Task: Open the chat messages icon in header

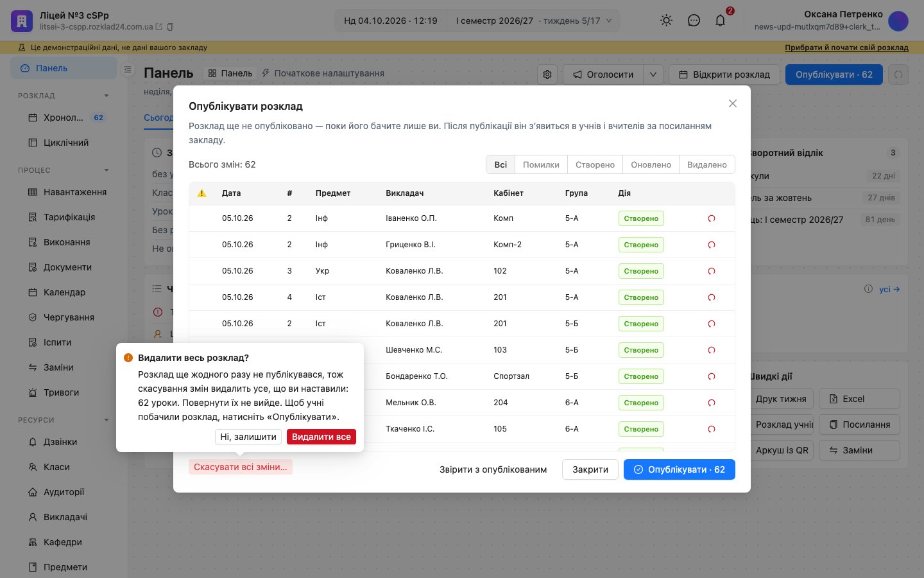Action: [x=694, y=21]
